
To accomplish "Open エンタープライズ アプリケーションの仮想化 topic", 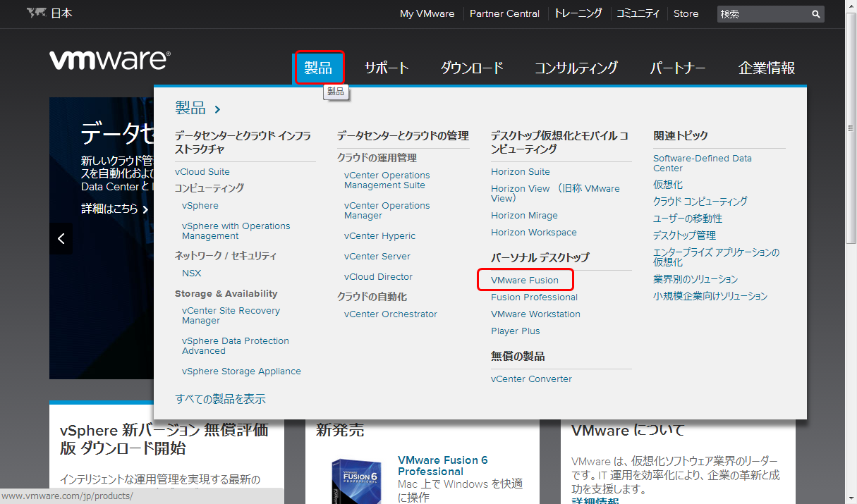I will (x=717, y=257).
